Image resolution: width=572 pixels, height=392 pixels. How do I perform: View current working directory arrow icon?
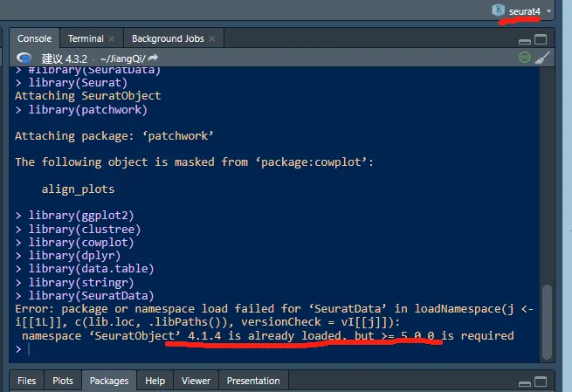pos(153,58)
